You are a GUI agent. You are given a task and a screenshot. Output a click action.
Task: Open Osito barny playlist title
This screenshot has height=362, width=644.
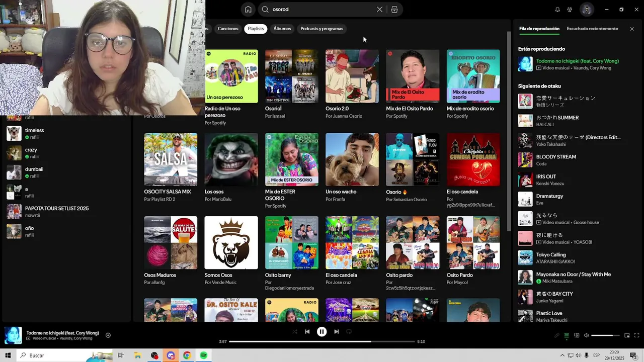click(278, 275)
